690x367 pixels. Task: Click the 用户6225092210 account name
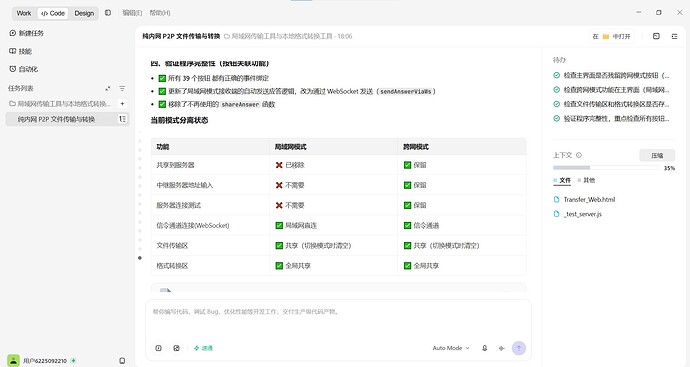coord(45,361)
